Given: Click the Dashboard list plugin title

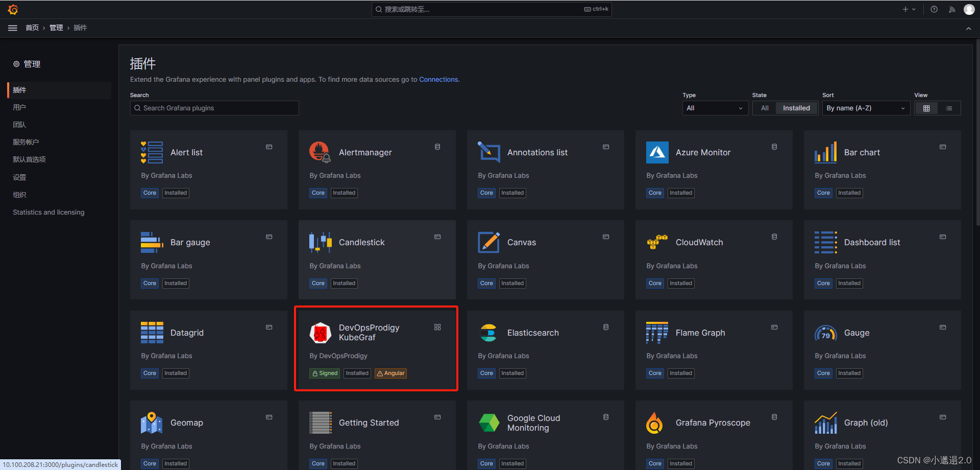Looking at the screenshot, I should (872, 242).
